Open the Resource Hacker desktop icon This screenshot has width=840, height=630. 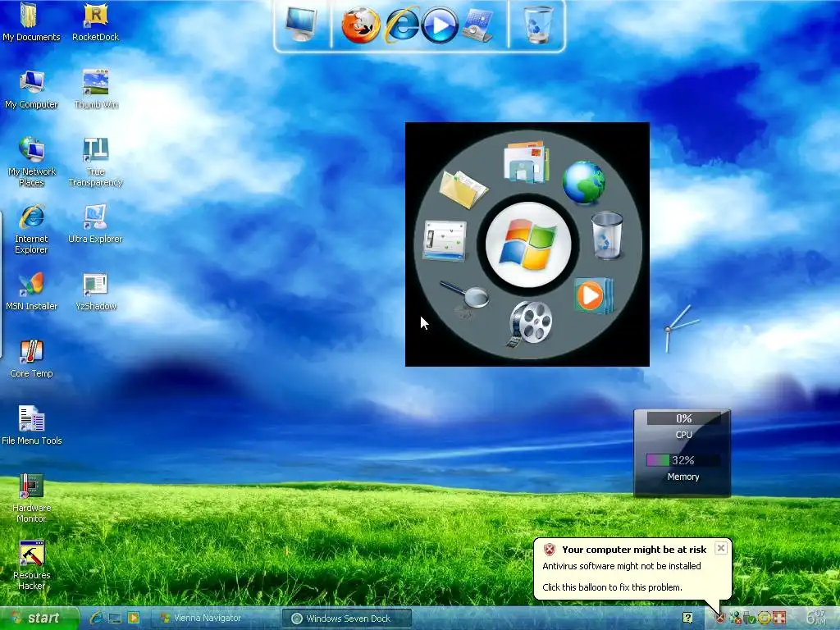click(31, 565)
